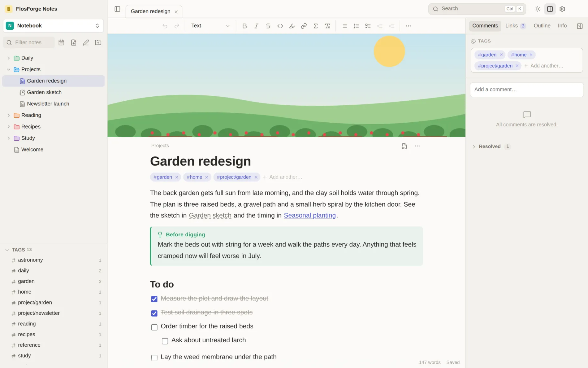The width and height of the screenshot is (588, 368).
Task: Insert a math formula (sigma icon)
Action: 316,26
